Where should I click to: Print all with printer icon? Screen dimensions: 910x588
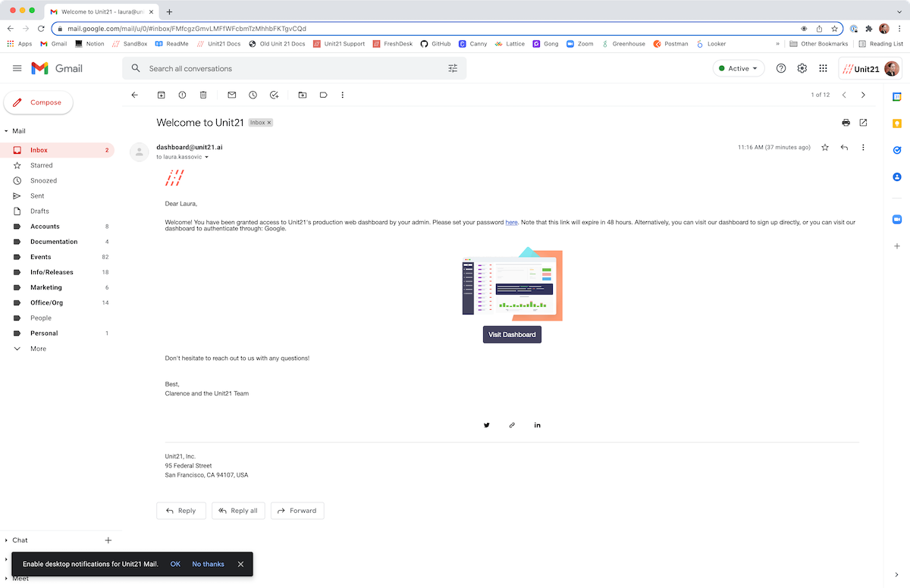click(x=846, y=122)
